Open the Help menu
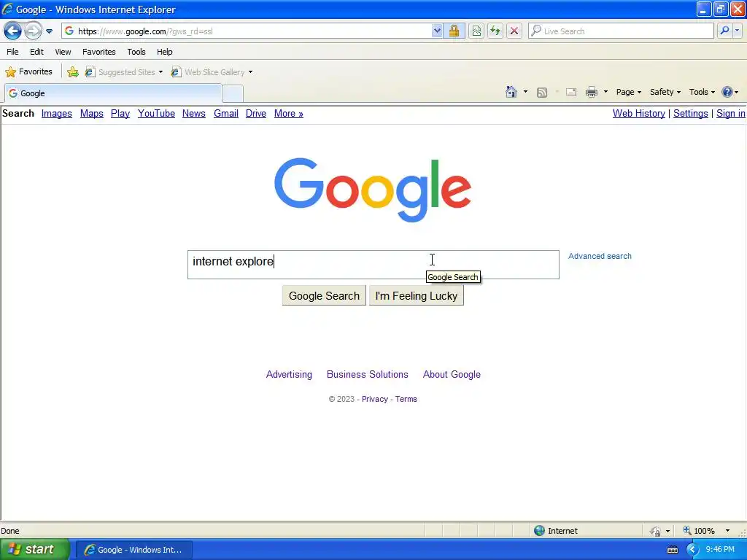Screen dimensions: 747x560 [x=165, y=52]
